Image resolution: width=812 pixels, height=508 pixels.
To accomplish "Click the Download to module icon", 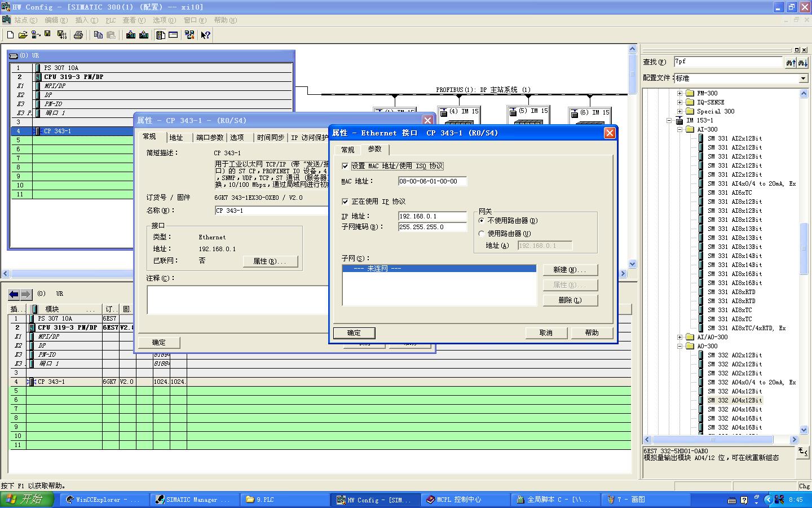I will click(x=131, y=35).
